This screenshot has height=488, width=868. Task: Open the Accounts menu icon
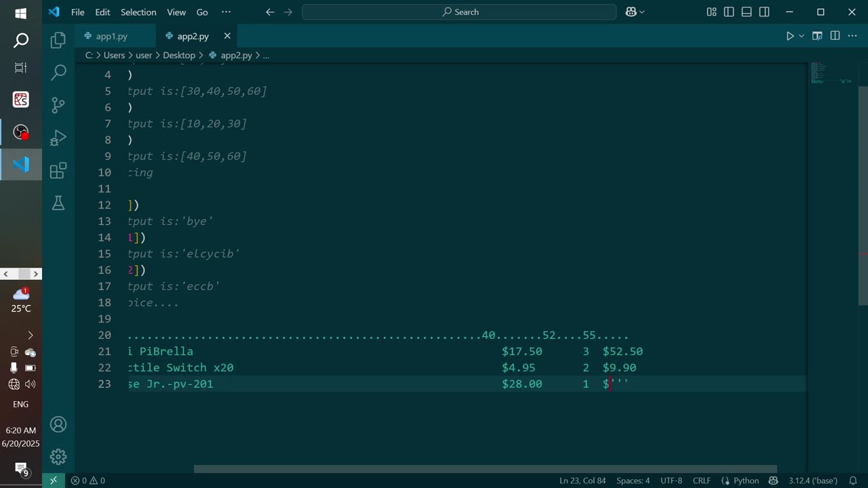(x=58, y=424)
